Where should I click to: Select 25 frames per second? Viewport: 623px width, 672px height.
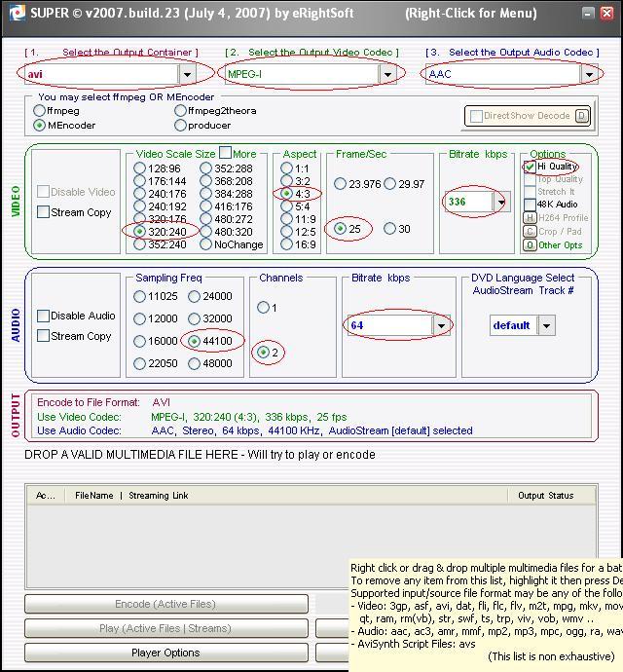point(340,229)
